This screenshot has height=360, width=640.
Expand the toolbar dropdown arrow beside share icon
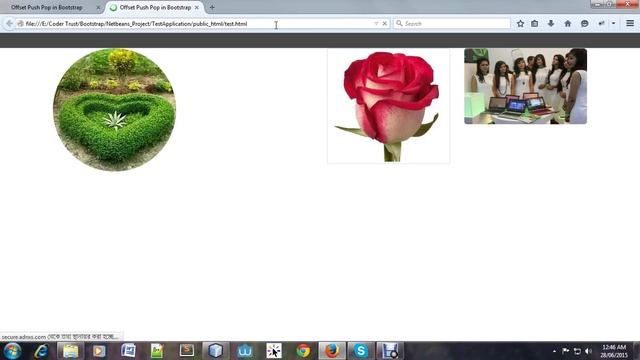pyautogui.click(x=613, y=24)
